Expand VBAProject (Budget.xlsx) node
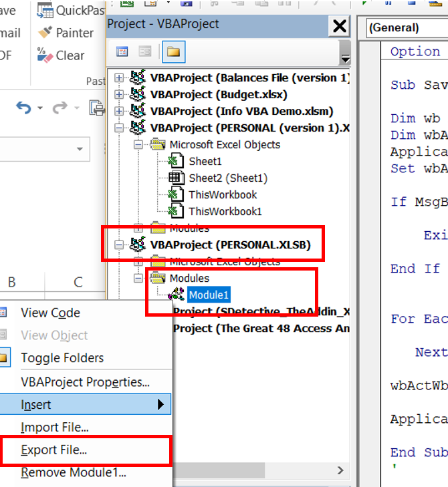The height and width of the screenshot is (487, 448). pos(119,94)
